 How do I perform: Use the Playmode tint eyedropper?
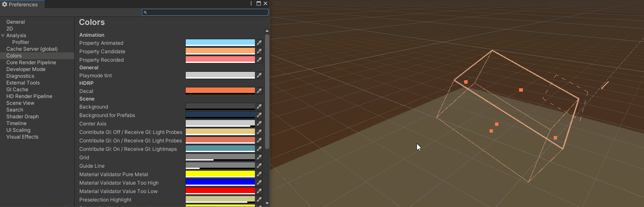pyautogui.click(x=260, y=75)
